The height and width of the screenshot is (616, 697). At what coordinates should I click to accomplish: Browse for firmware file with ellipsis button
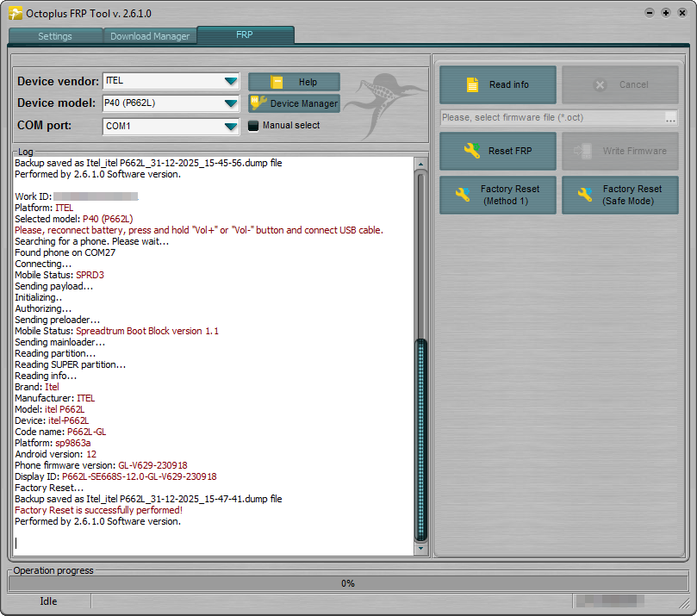click(670, 118)
